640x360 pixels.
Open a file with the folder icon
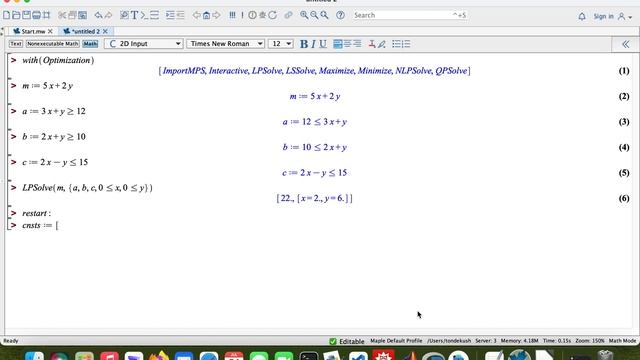click(x=16, y=15)
